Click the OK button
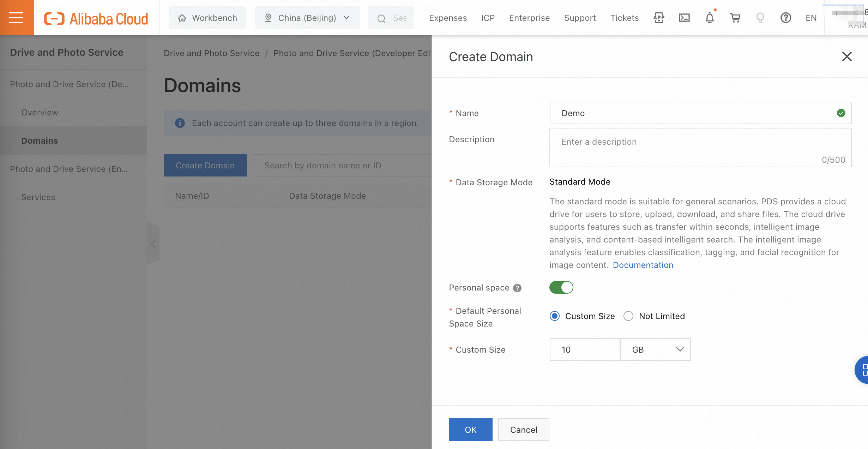 (470, 430)
